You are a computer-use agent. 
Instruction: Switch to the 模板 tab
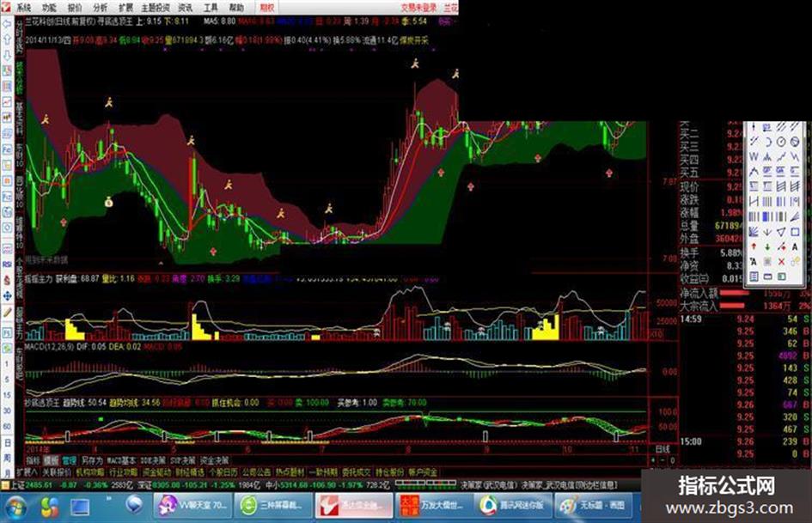coord(51,460)
